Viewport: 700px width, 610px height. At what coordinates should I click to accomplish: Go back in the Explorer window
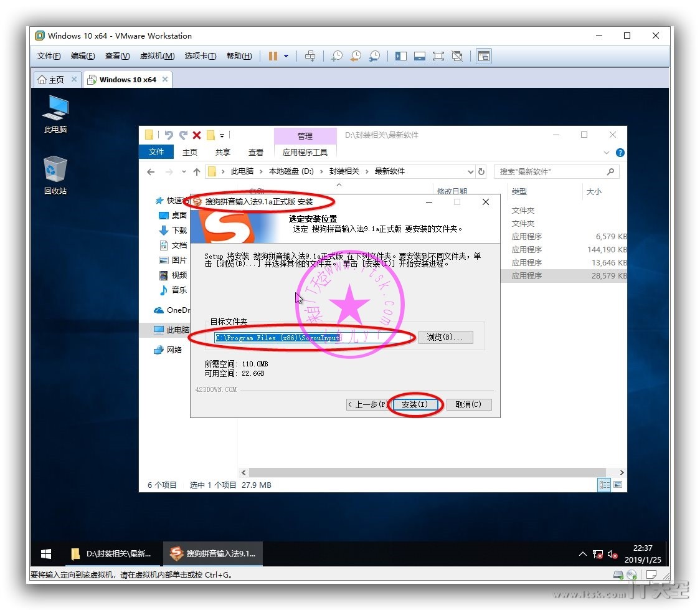[151, 171]
